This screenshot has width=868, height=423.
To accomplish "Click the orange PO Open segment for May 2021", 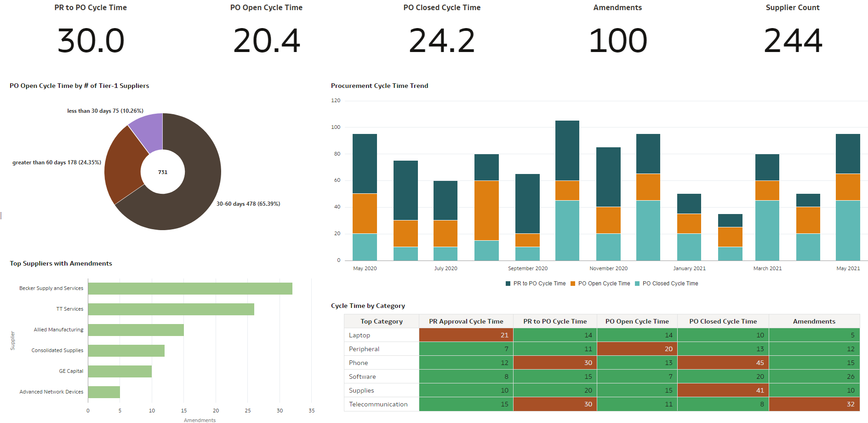I will 848,187.
